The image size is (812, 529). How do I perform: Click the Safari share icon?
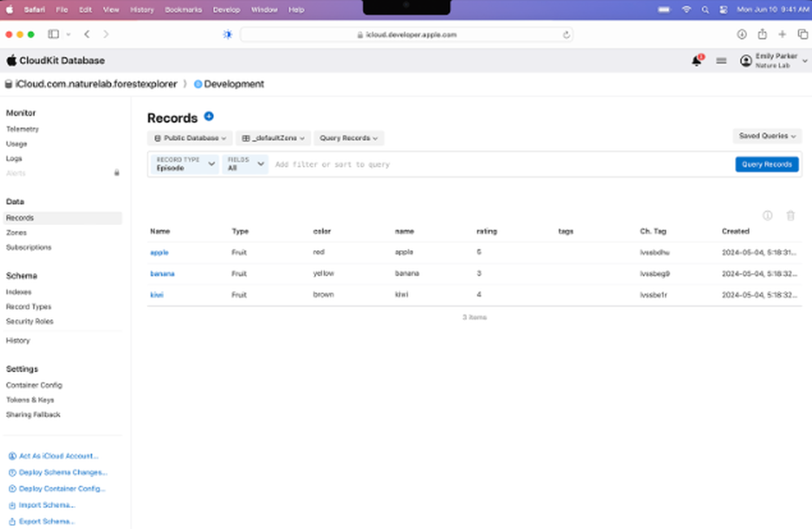pyautogui.click(x=762, y=34)
